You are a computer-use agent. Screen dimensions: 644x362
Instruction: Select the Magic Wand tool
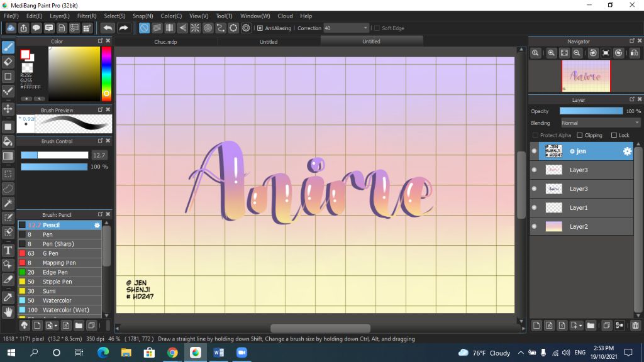point(8,203)
